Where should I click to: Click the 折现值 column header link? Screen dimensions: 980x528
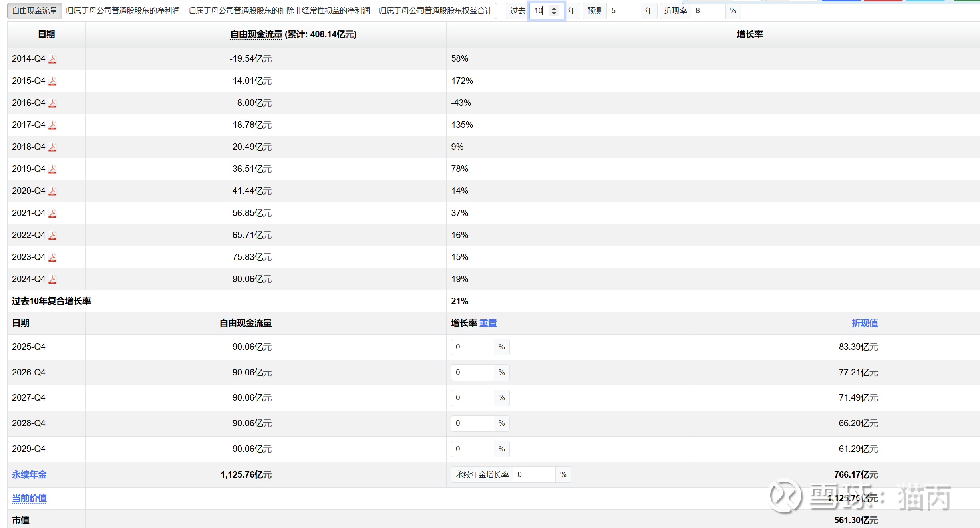865,323
